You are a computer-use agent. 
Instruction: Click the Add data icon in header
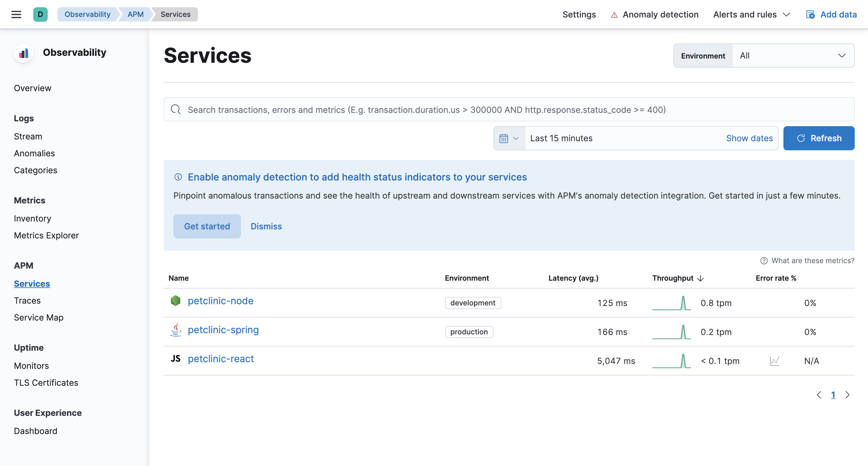[x=810, y=14]
